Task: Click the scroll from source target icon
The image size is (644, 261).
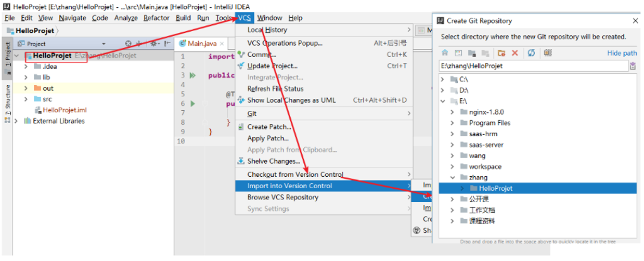Action: (x=128, y=44)
